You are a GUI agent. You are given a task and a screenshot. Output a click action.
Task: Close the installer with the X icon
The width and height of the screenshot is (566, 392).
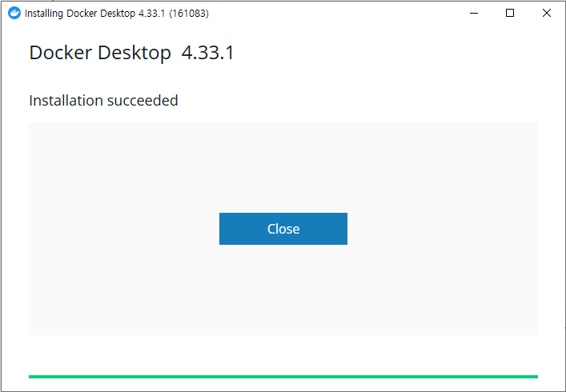(547, 13)
